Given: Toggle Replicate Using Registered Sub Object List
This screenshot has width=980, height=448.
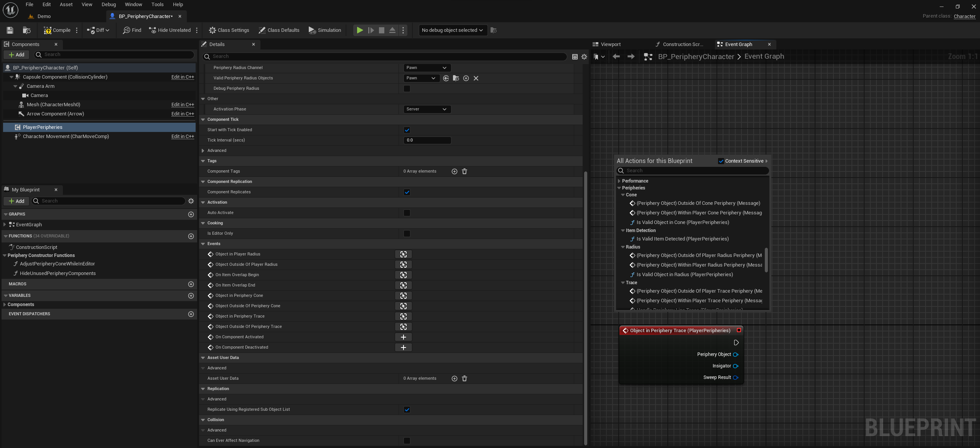Looking at the screenshot, I should pyautogui.click(x=407, y=410).
